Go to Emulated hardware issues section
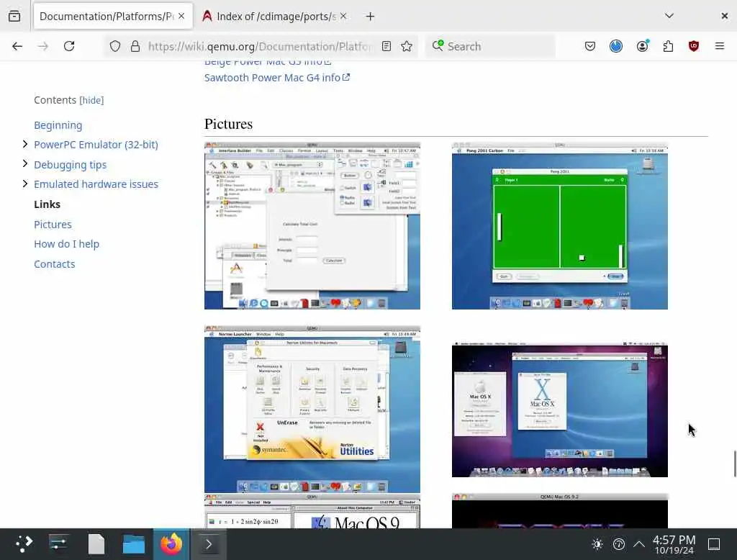The image size is (737, 560). 96,184
